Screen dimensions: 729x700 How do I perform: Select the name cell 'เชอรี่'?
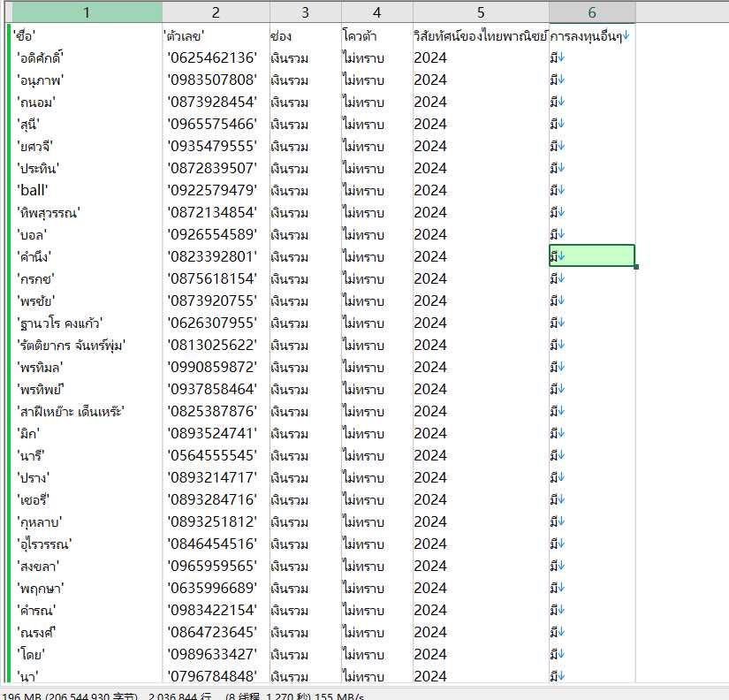pyautogui.click(x=87, y=500)
